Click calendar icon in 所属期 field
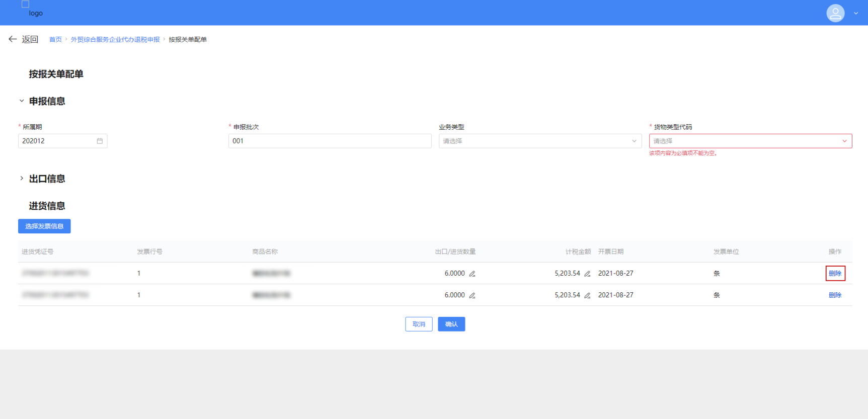This screenshot has width=868, height=419. pos(100,141)
